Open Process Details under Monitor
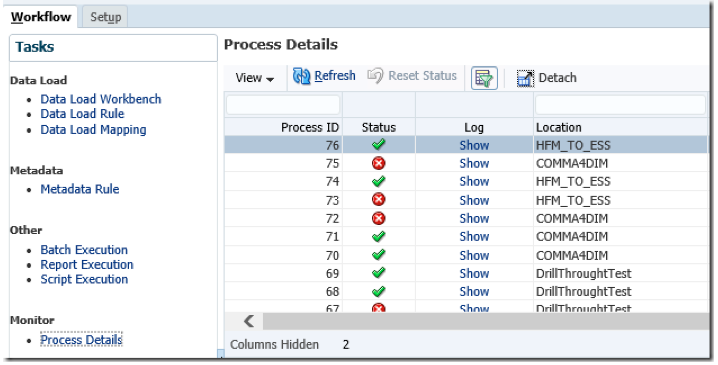This screenshot has height=365, width=718. pyautogui.click(x=82, y=340)
